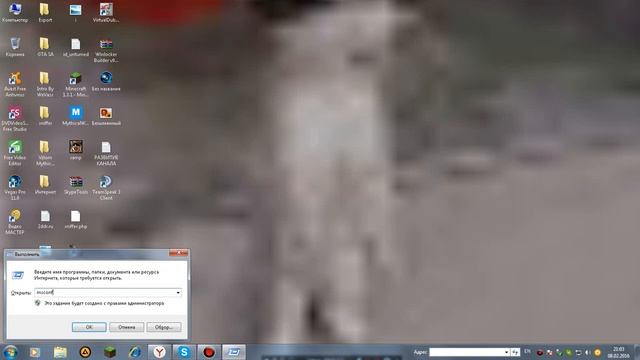Click the Обзор... browse button
The image size is (640, 360).
[164, 327]
